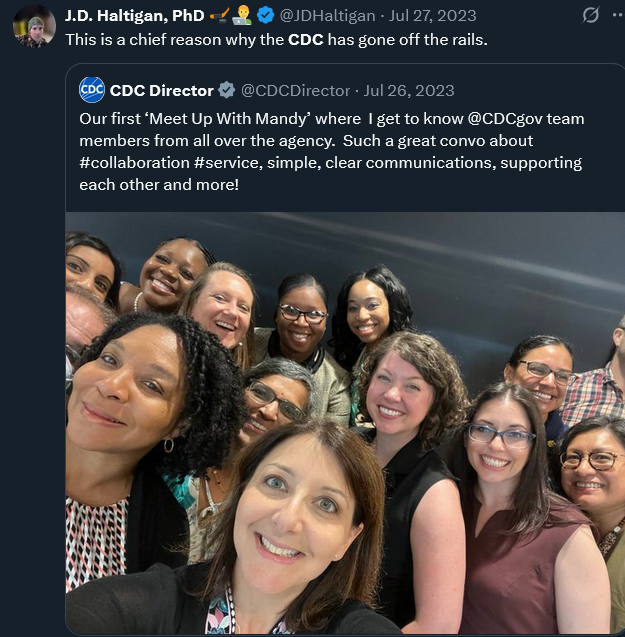625x637 pixels.
Task: Open J.D. Haltigan's profile avatar
Action: [35, 26]
